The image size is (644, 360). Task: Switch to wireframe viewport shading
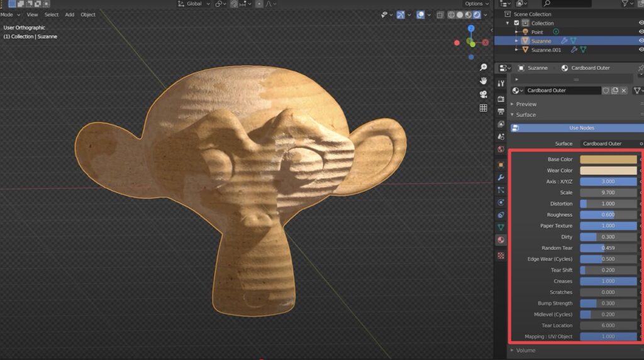(x=451, y=15)
